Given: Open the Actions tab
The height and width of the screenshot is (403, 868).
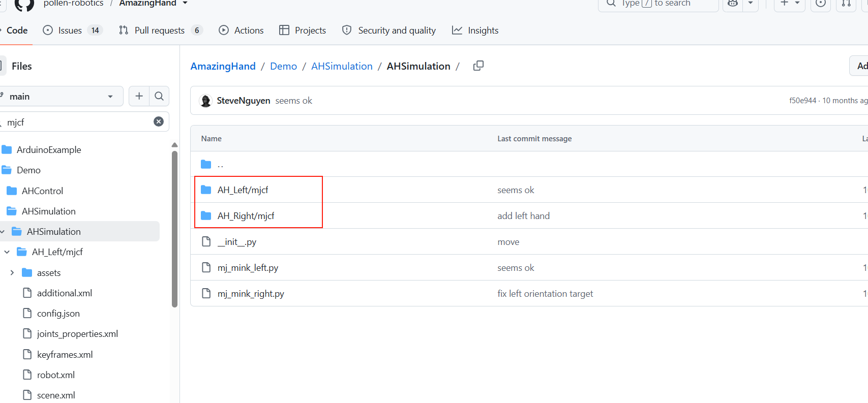Looking at the screenshot, I should coord(241,30).
